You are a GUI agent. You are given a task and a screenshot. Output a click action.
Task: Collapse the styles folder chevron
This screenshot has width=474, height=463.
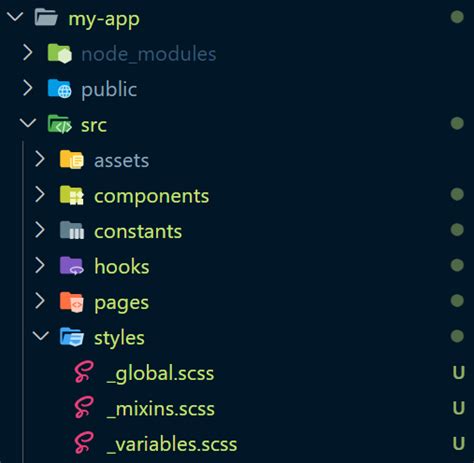(x=41, y=335)
